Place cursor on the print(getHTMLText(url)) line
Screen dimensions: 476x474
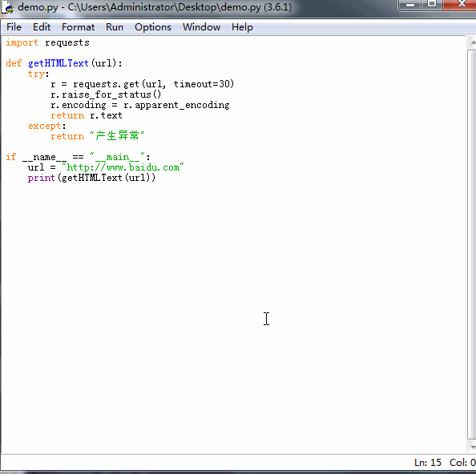coord(91,178)
